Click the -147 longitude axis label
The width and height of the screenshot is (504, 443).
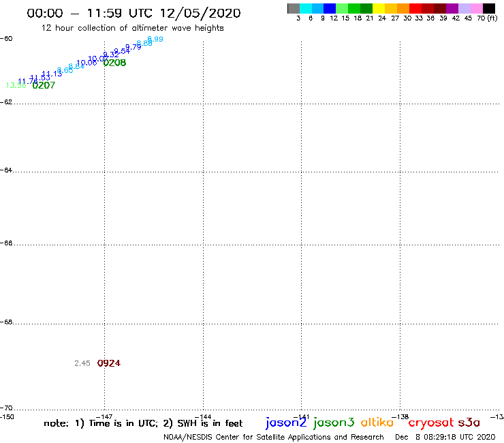[104, 417]
